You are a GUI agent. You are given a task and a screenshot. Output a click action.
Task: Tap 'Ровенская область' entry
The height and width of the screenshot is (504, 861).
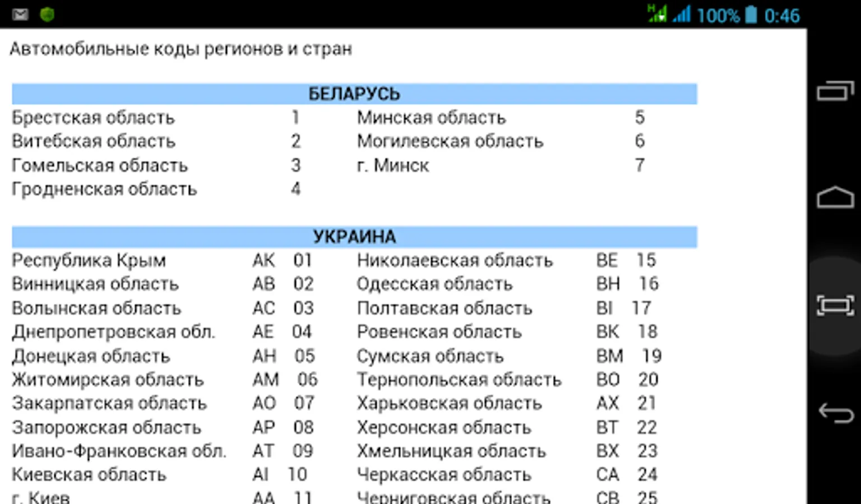439,332
